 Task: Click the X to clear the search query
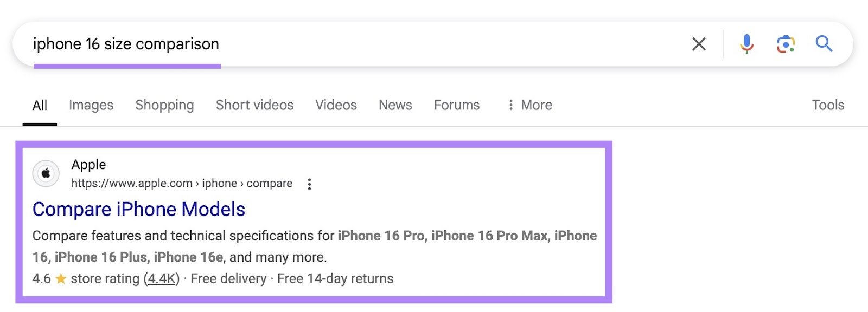point(699,43)
